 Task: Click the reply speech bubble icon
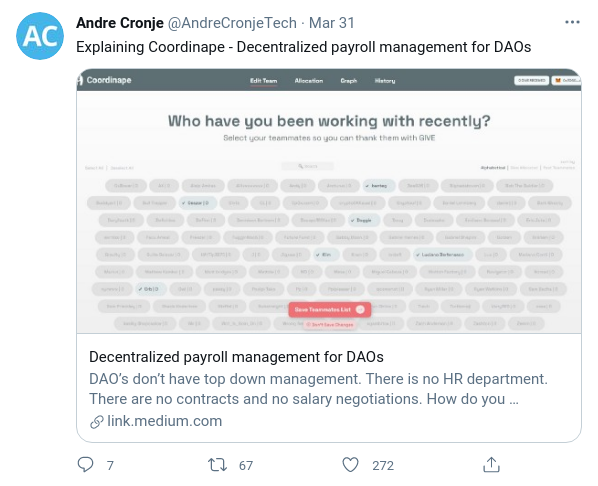[x=85, y=465]
